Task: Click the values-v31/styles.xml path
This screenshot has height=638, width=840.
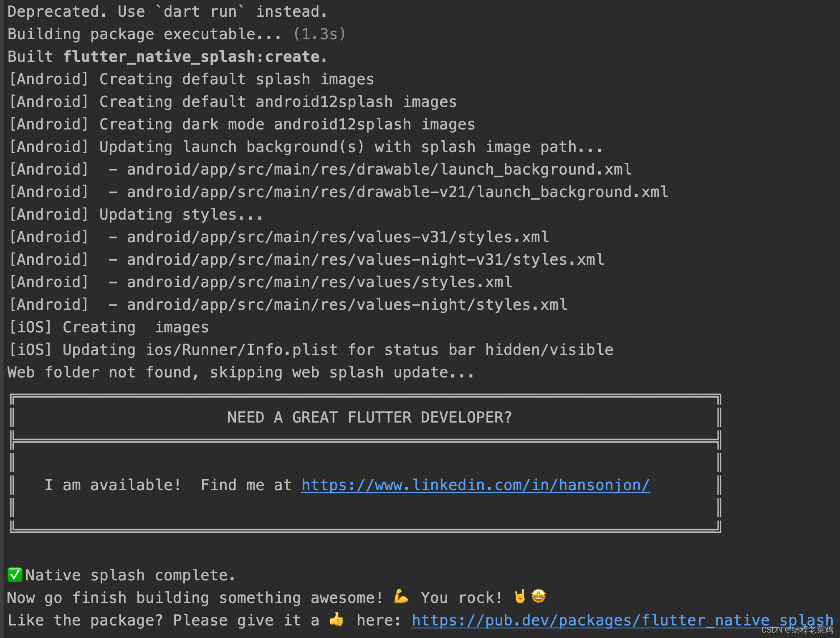Action: 338,237
